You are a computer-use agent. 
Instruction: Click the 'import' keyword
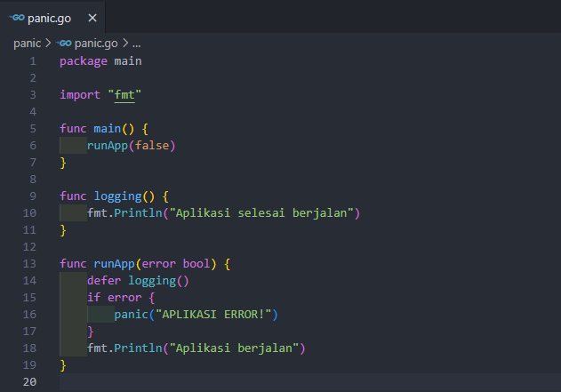(80, 95)
